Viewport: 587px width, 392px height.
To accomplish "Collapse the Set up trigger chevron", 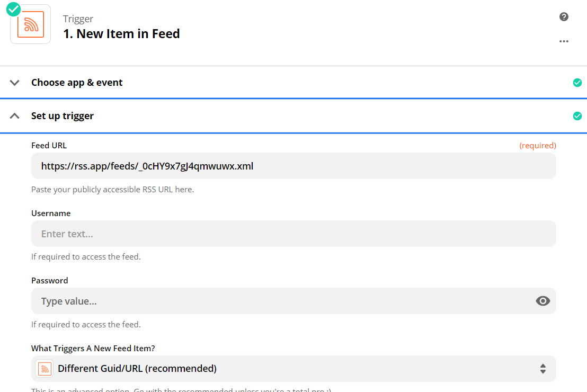I will tap(15, 116).
